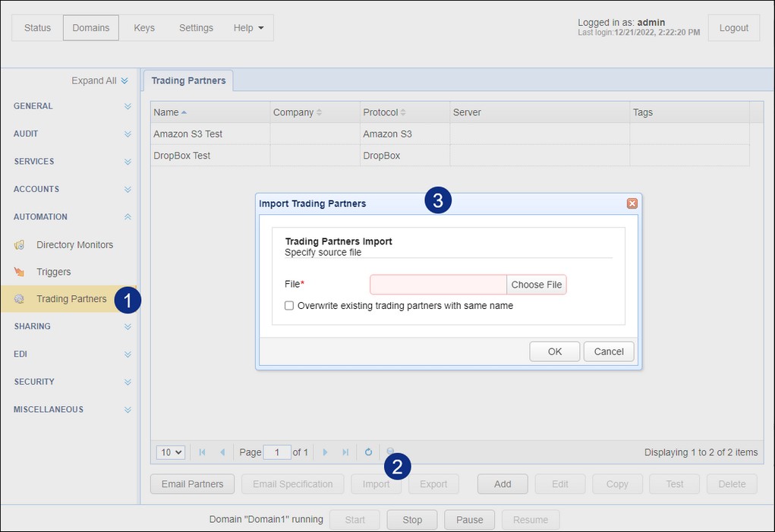
Task: Open the Status tab
Action: click(37, 28)
